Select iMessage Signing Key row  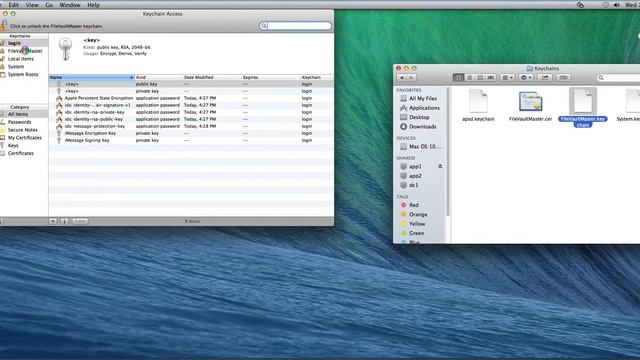pos(191,140)
